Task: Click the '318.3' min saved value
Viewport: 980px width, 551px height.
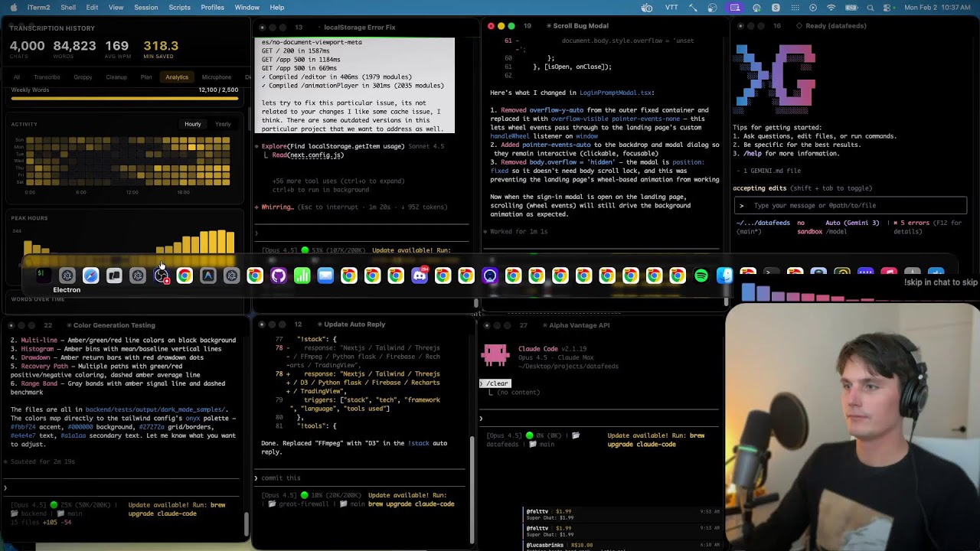Action: click(161, 46)
